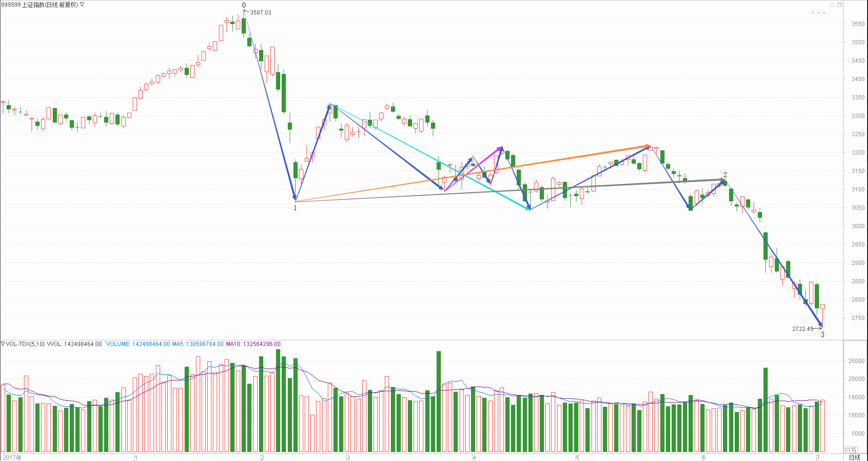This screenshot has height=461, width=868.
Task: Click the MA5 volume average label
Action: pyautogui.click(x=198, y=344)
